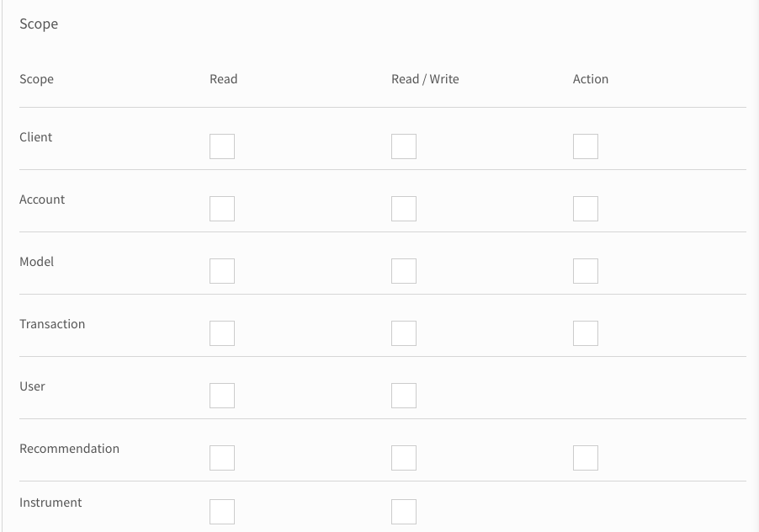Check Read / Write for Instrument scope
Viewport: 759px width, 532px height.
(403, 511)
